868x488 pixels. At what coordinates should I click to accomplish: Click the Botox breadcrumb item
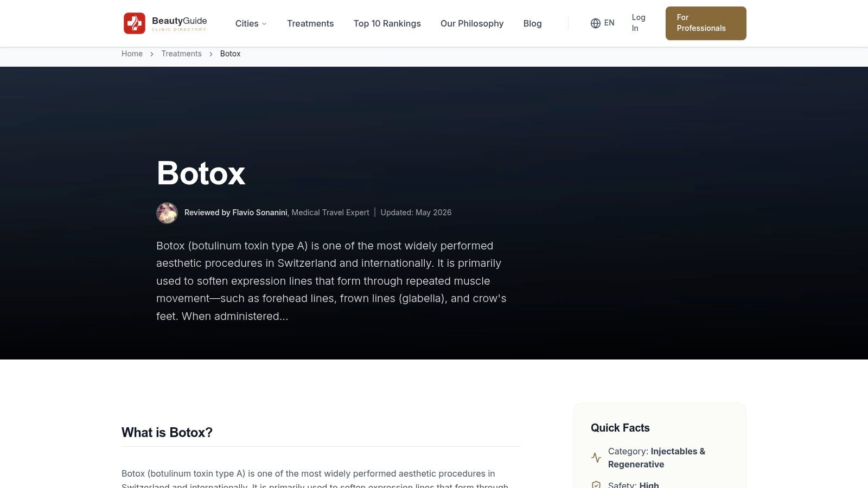click(x=230, y=54)
